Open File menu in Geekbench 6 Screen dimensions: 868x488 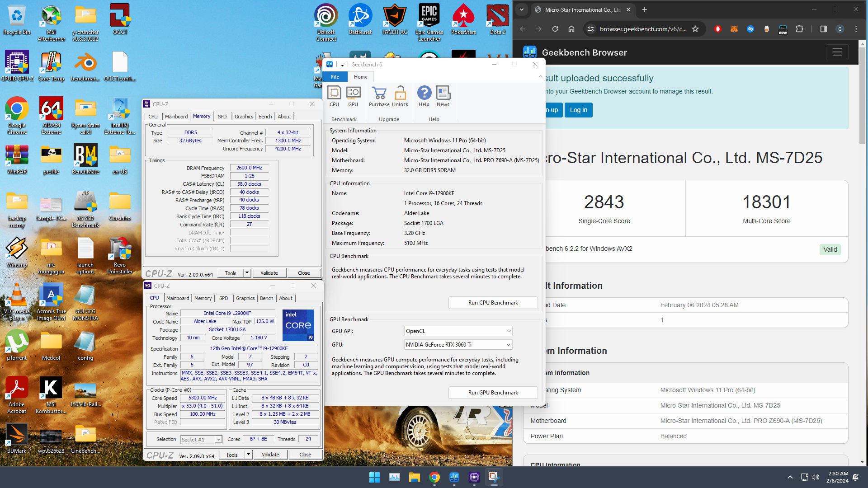coord(335,77)
